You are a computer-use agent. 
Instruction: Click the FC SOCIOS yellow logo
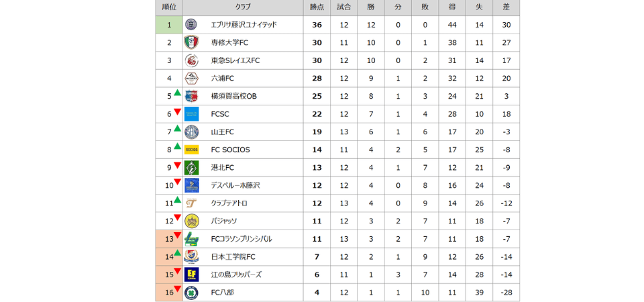coord(191,150)
